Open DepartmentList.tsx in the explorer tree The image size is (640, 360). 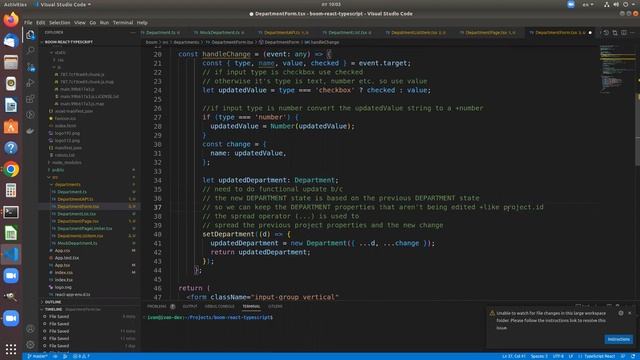[76, 214]
